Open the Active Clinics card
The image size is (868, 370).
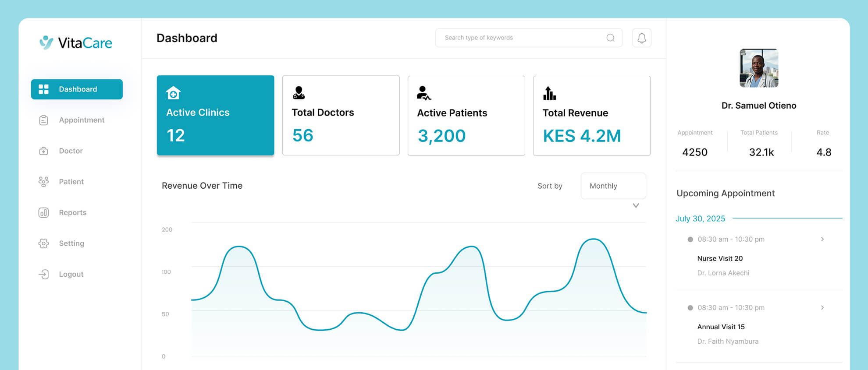tap(215, 116)
